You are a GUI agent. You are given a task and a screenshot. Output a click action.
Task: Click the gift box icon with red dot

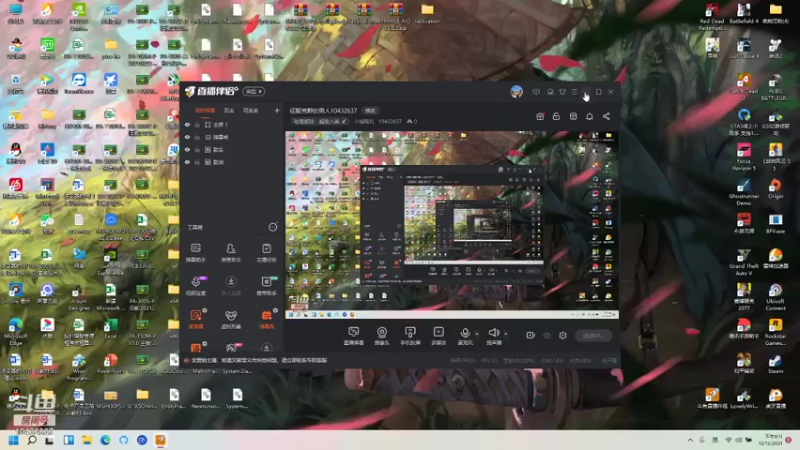(540, 116)
